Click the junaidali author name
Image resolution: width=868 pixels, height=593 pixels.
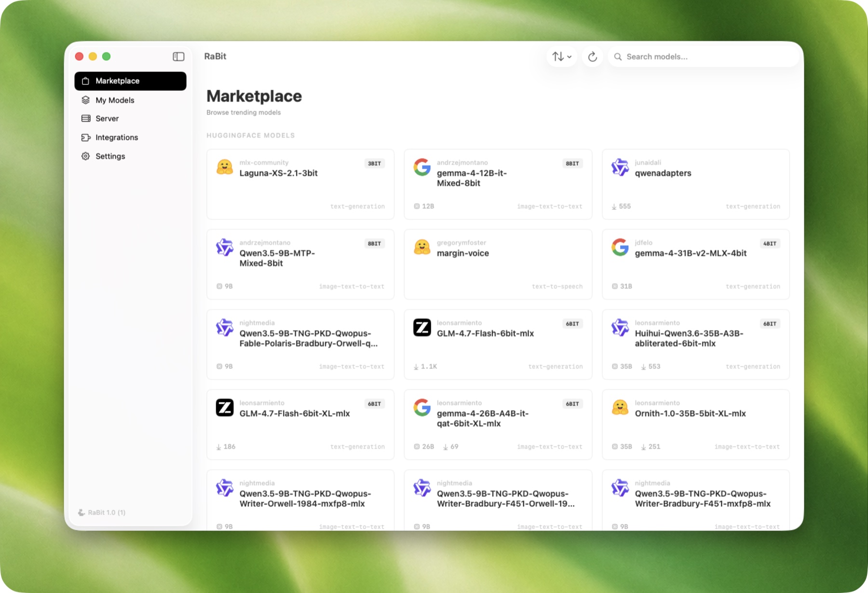(648, 163)
